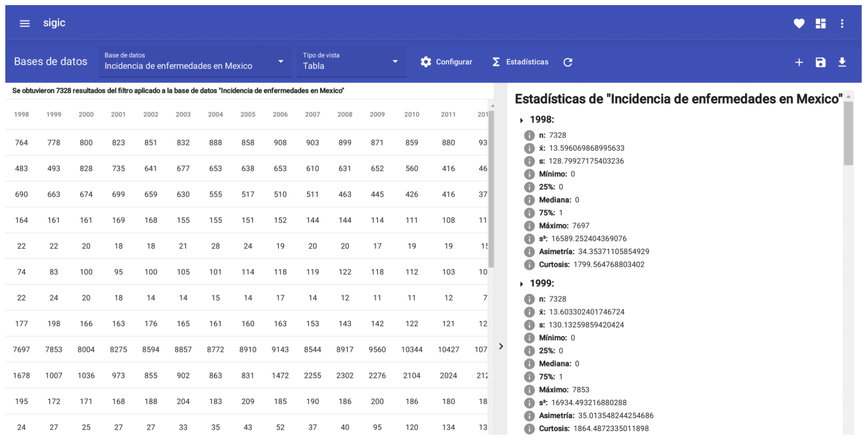Open the hamburger navigation menu
The image size is (868, 442).
tap(25, 23)
